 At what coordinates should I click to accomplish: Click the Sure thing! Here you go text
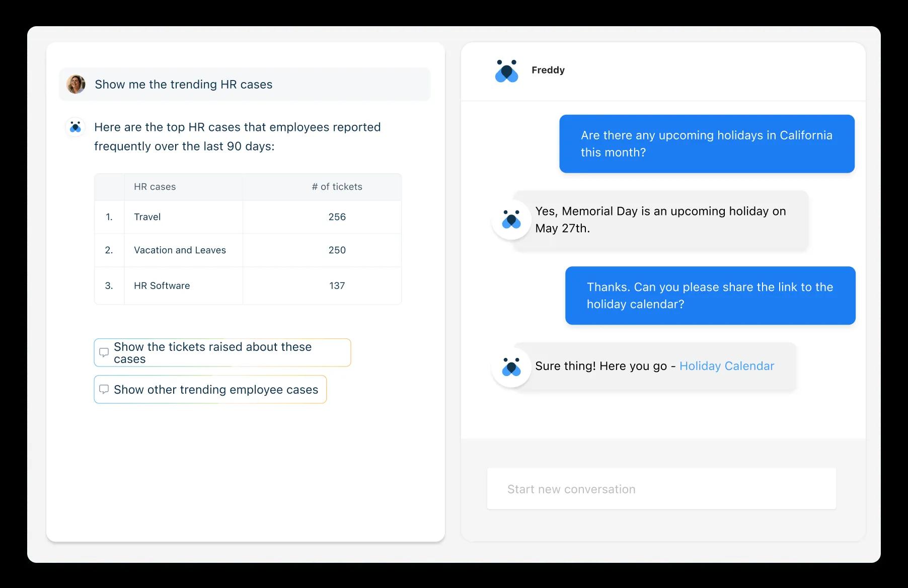(x=606, y=366)
